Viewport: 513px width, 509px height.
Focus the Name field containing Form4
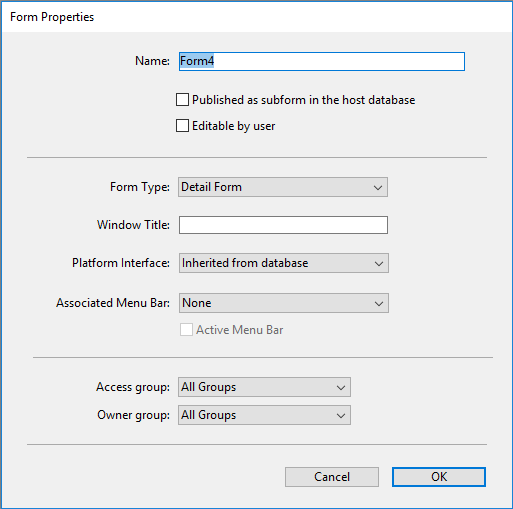tap(322, 61)
